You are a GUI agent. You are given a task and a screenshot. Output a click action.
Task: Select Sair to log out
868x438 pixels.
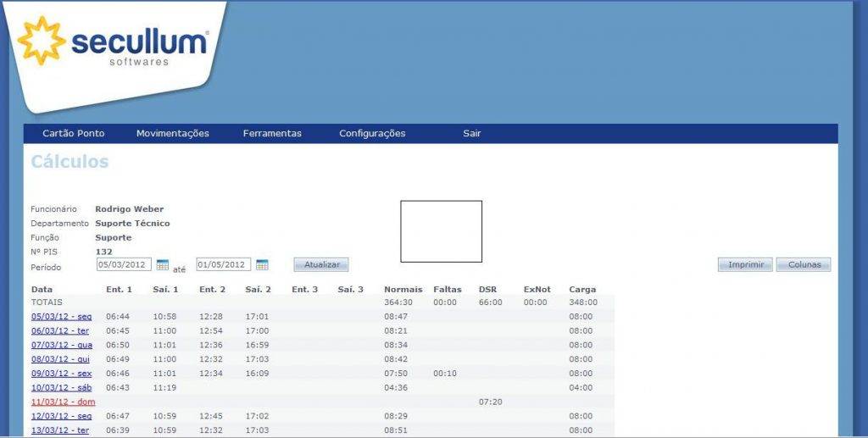pyautogui.click(x=471, y=133)
